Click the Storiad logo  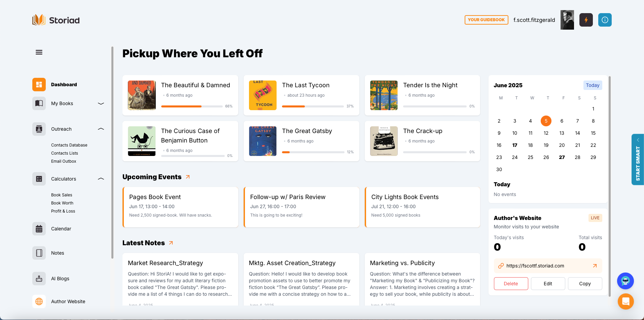coord(56,20)
